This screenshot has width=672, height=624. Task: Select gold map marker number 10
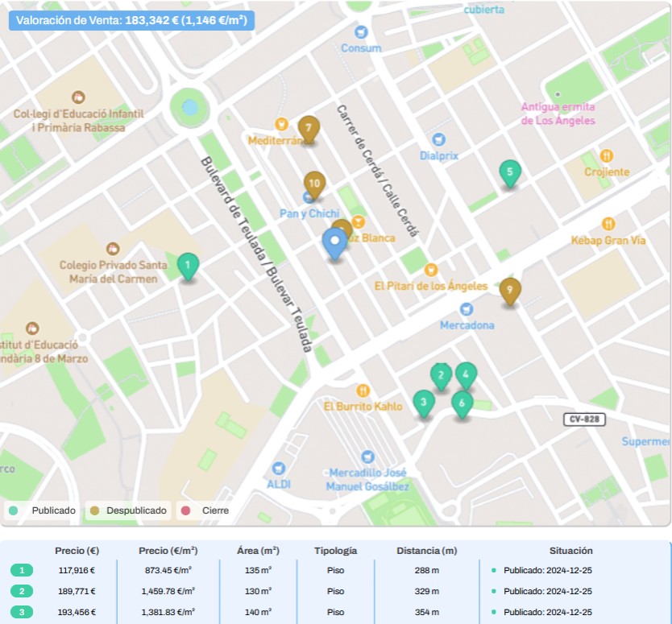(314, 184)
